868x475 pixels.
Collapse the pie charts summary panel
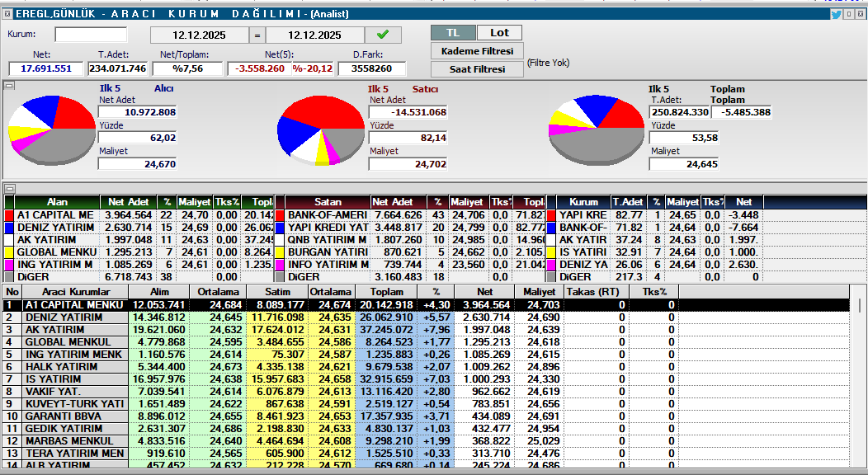(x=9, y=86)
